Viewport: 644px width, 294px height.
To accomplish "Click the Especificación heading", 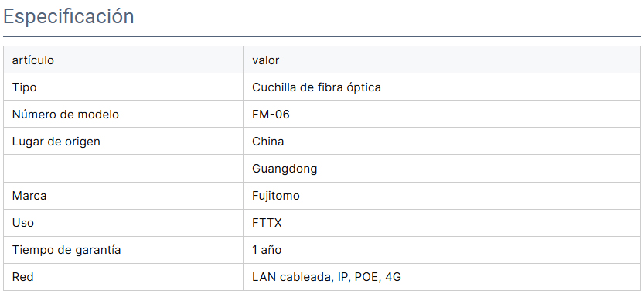I will (68, 17).
